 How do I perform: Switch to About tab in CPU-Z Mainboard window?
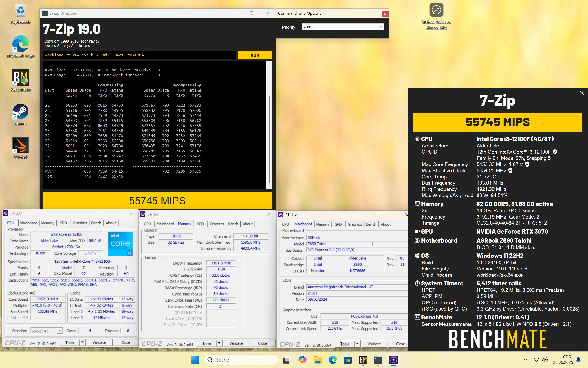tap(386, 224)
